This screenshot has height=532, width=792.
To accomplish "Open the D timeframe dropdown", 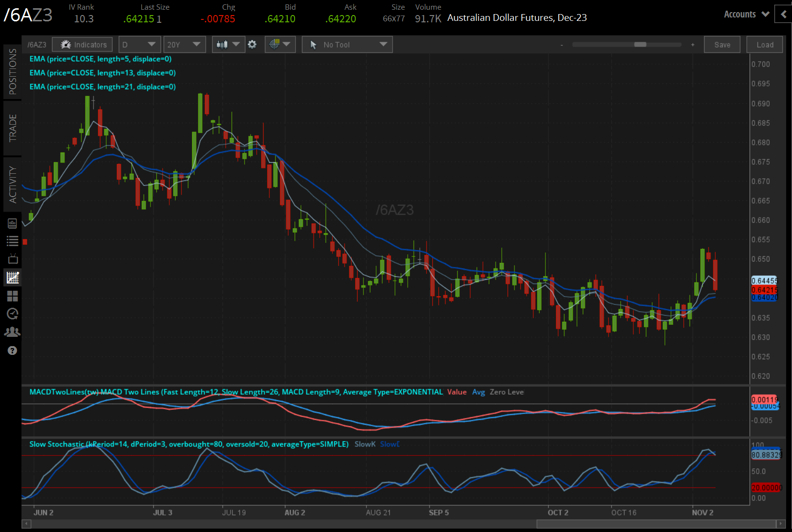I will coord(139,44).
